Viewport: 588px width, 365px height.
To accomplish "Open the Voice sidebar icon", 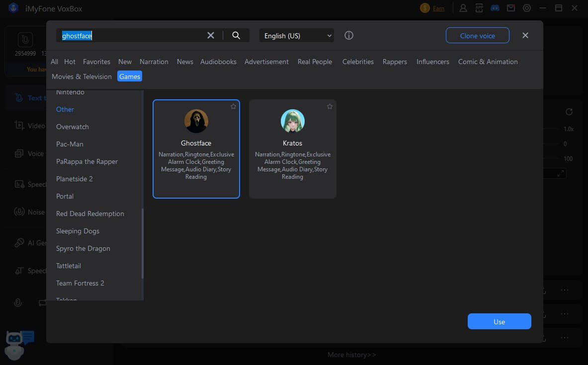I will (19, 153).
